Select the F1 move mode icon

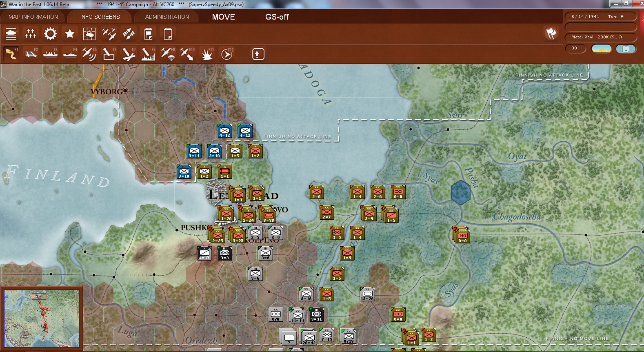point(11,54)
